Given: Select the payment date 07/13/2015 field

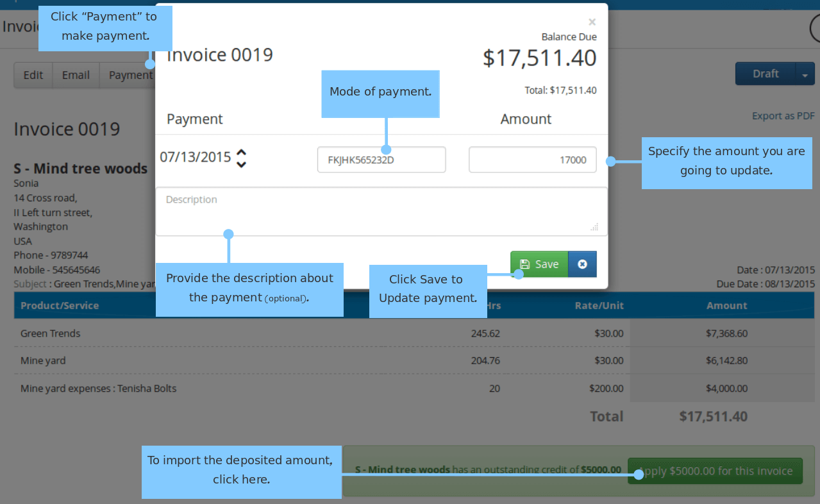Looking at the screenshot, I should (195, 157).
